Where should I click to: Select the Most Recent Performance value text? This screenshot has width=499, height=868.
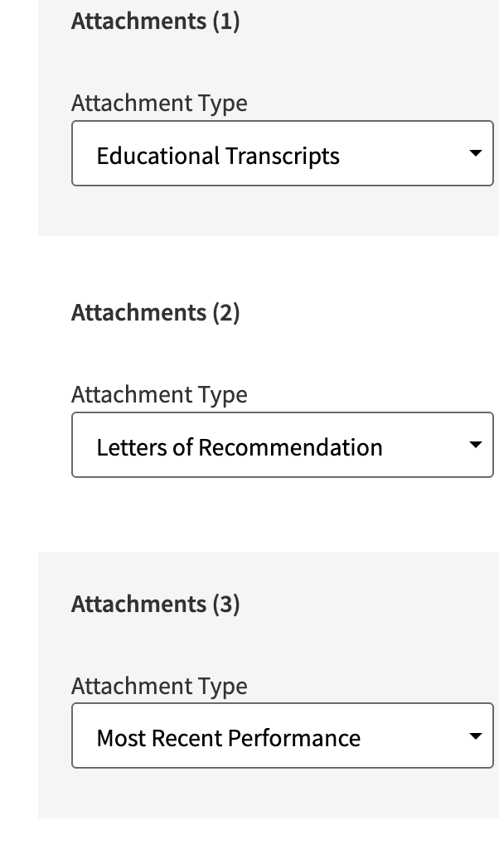click(x=230, y=738)
